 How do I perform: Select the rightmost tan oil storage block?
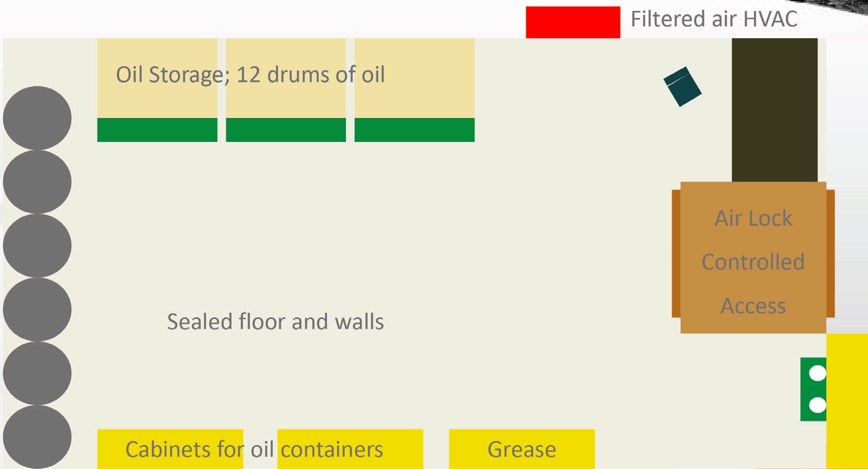pyautogui.click(x=415, y=78)
